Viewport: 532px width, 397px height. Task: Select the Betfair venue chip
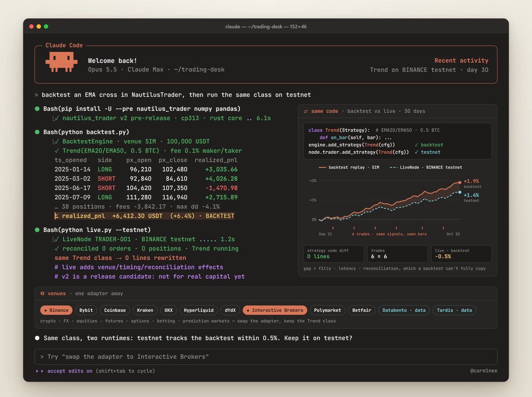tap(362, 311)
